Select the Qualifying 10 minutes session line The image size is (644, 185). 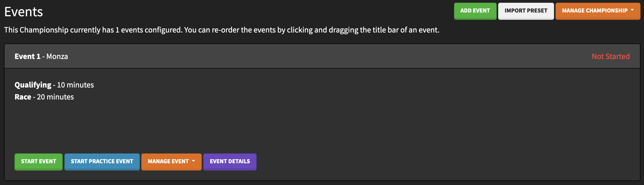pos(54,85)
